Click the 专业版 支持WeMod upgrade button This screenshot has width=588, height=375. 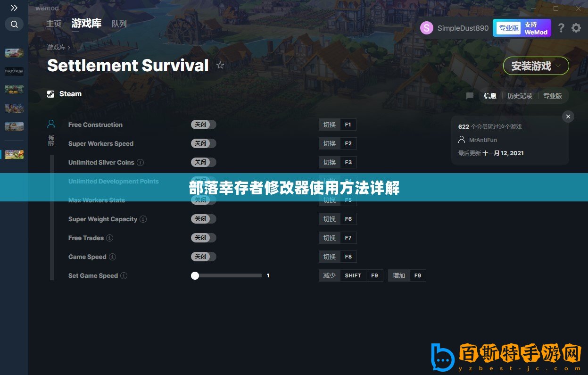click(x=522, y=28)
